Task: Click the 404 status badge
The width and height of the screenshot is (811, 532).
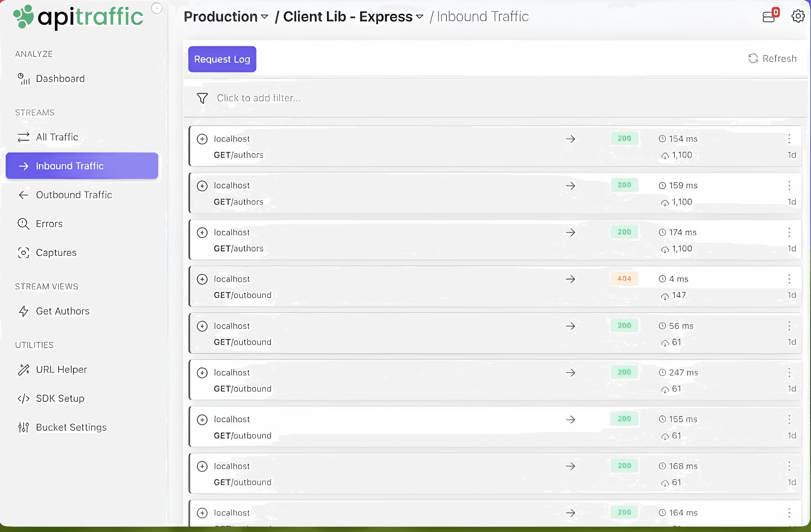Action: 624,279
